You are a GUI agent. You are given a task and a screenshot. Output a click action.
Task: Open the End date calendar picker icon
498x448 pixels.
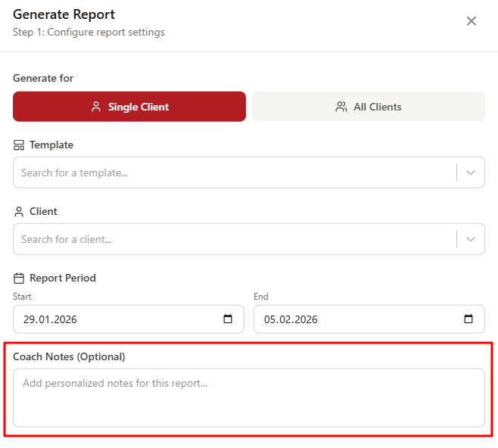pos(468,319)
